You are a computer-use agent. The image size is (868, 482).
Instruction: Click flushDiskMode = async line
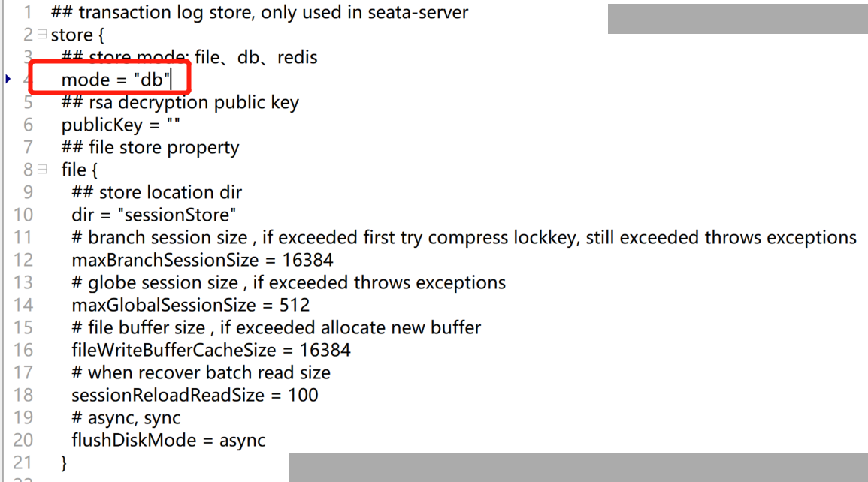click(x=168, y=441)
